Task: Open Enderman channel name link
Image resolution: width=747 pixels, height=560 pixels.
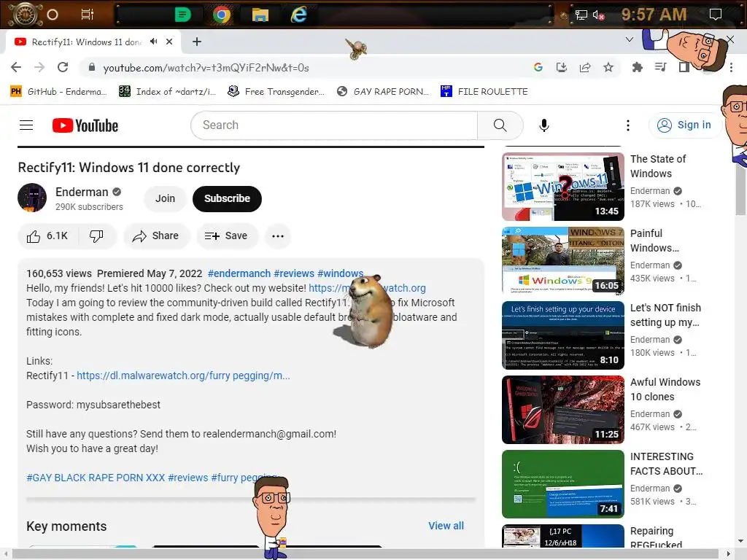Action: click(x=82, y=192)
